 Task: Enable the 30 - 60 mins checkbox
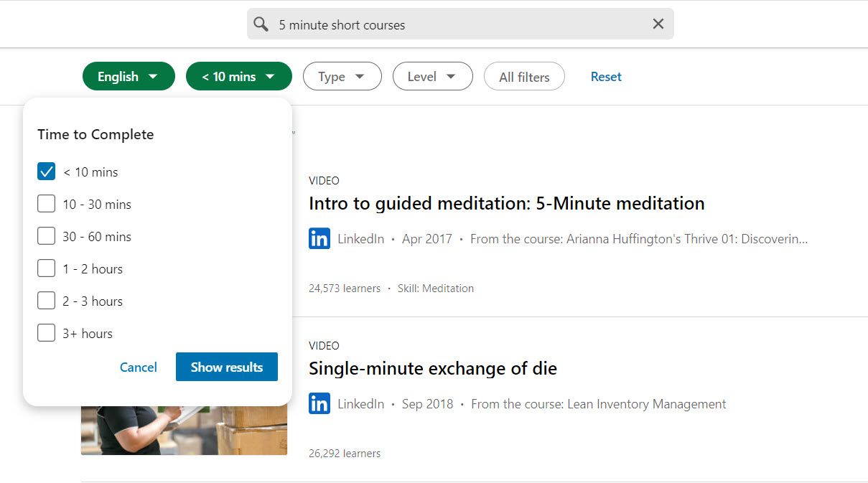46,235
